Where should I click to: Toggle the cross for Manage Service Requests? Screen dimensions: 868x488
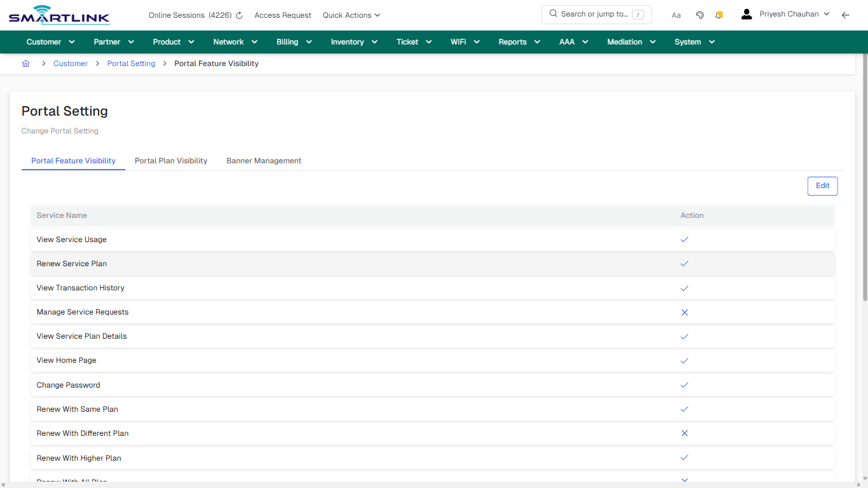point(684,312)
